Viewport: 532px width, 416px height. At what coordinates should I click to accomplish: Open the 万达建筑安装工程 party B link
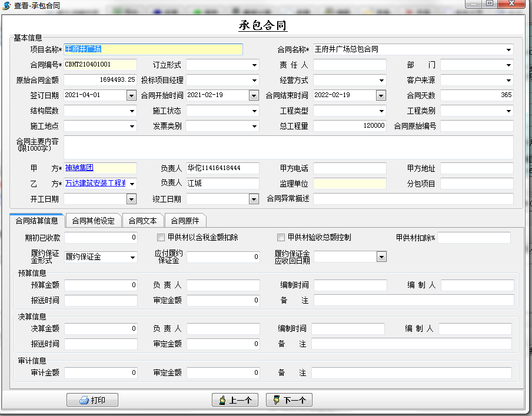94,184
